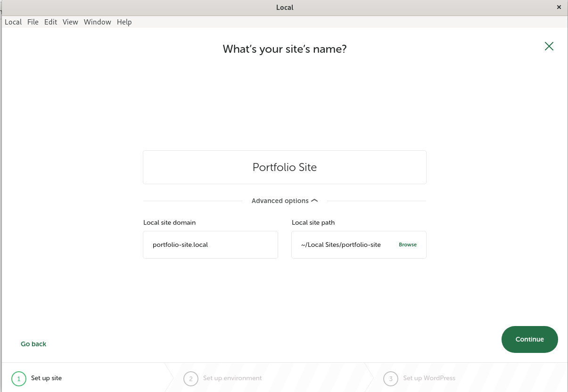Click the step 2 number circle
This screenshot has width=568, height=392.
(x=190, y=378)
